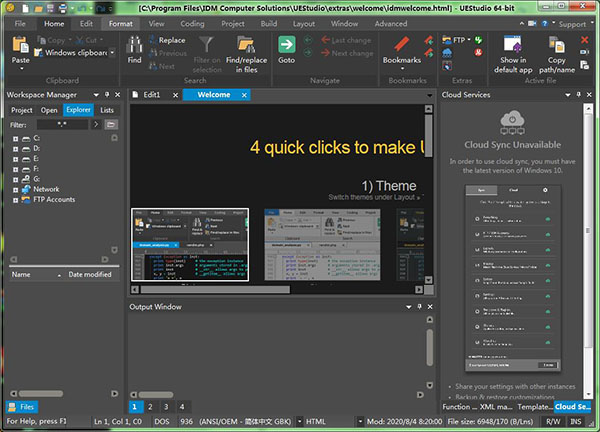Click the browse folder icon beside Filter
This screenshot has width=600, height=432.
coord(111,124)
